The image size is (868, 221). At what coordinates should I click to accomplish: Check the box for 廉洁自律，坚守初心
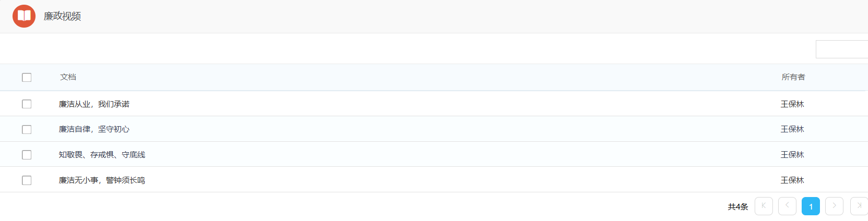click(27, 129)
